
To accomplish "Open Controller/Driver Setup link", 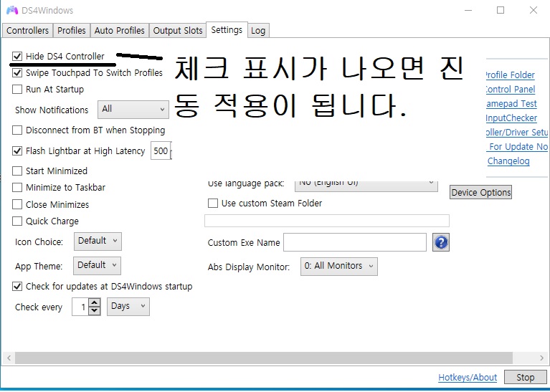I will pos(517,133).
